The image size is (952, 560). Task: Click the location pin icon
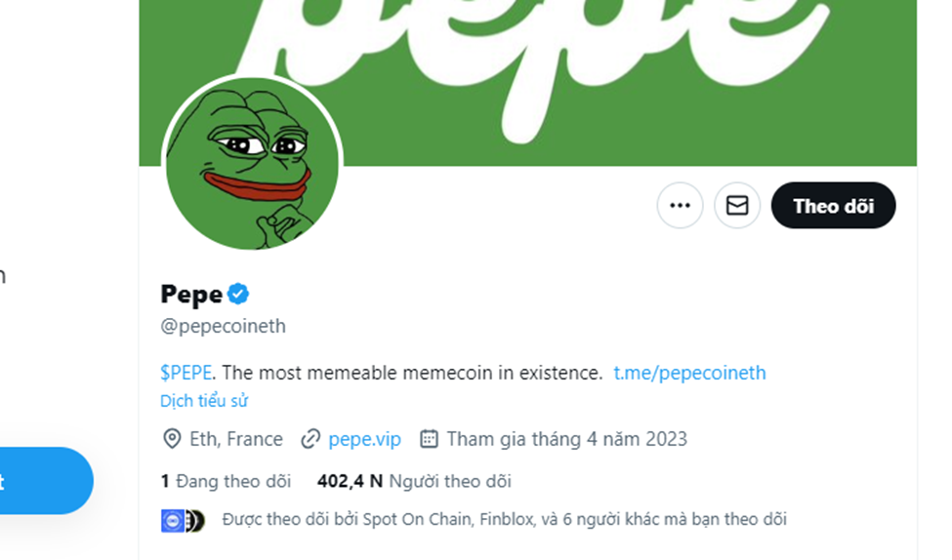point(172,439)
